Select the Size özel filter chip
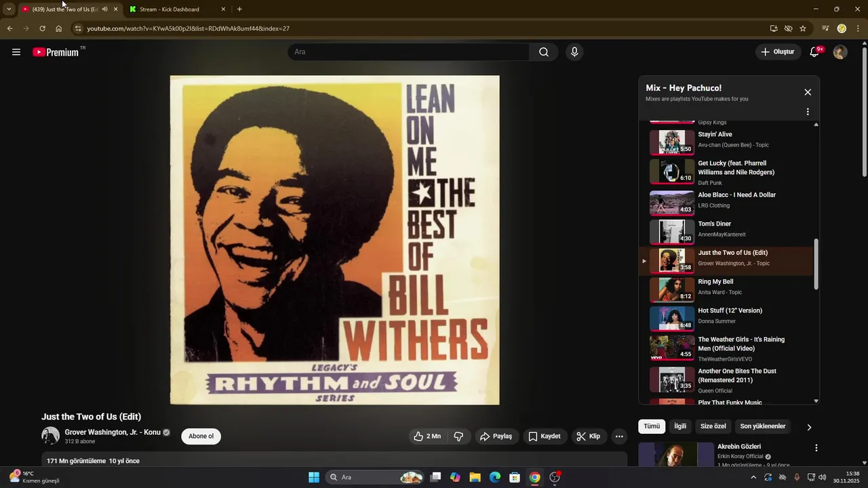 713,426
